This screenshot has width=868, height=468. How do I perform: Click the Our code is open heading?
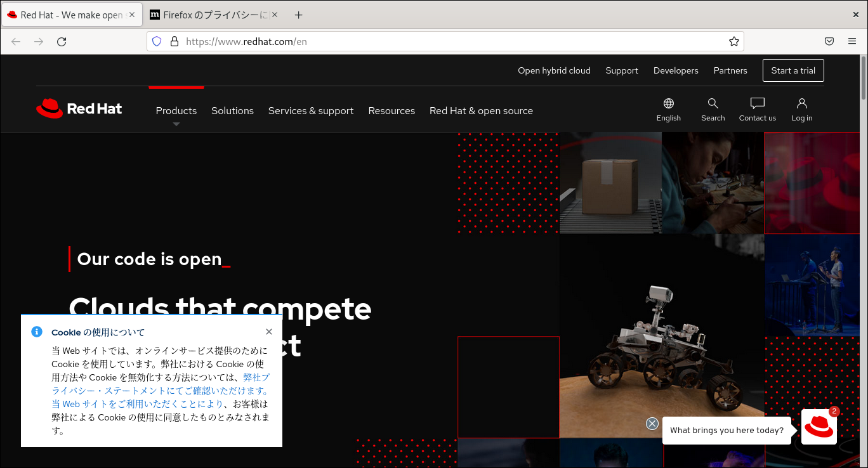[x=149, y=259]
